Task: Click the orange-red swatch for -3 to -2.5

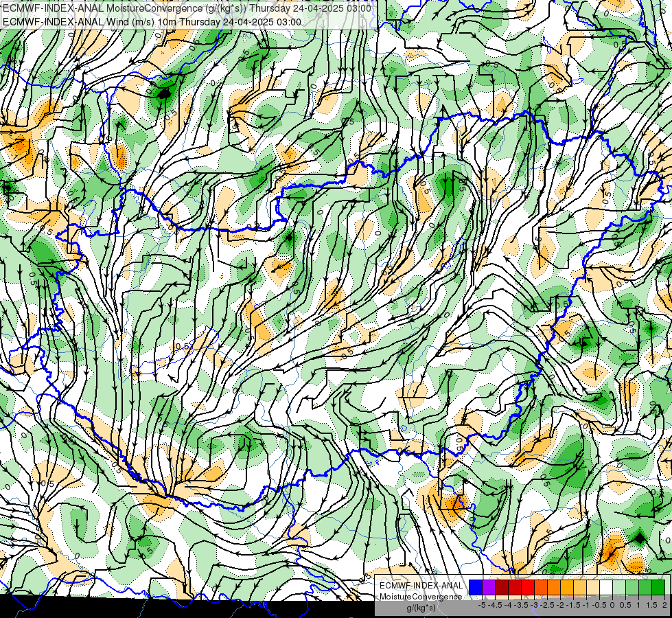Action: (541, 587)
